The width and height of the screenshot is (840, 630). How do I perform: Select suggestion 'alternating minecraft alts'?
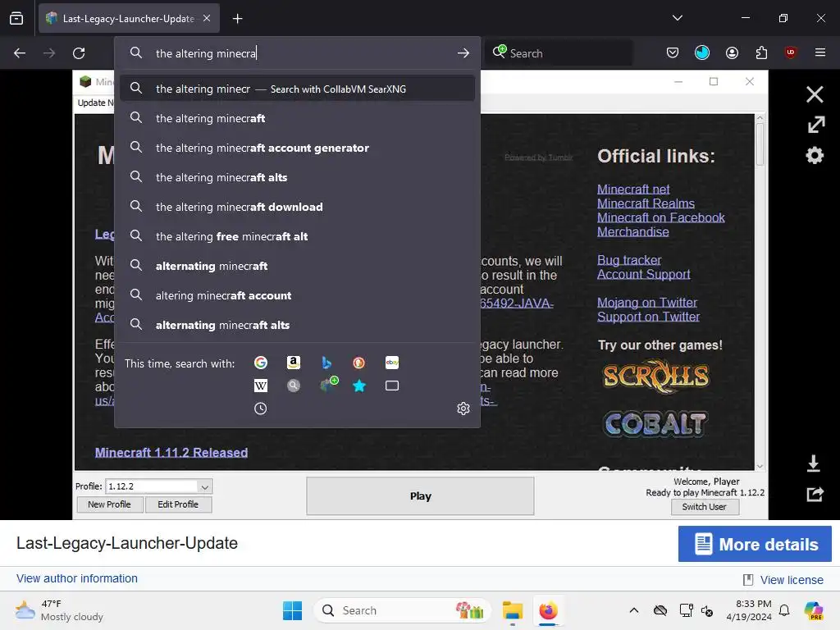297,325
